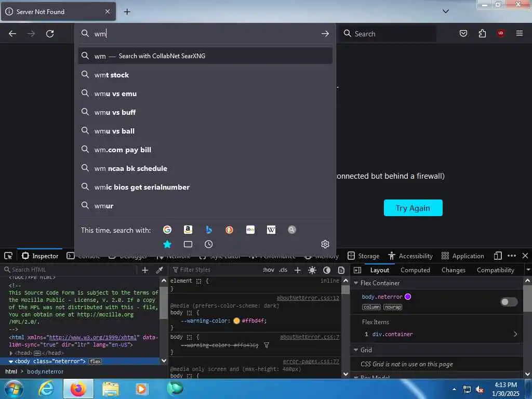Open the Pocket save icon
This screenshot has width=532, height=399.
[x=463, y=33]
